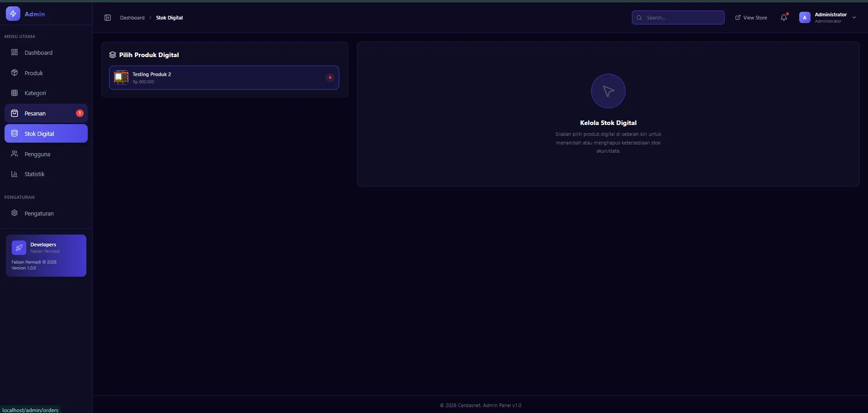Select Pengguna from sidebar
868x413 pixels.
coord(37,154)
